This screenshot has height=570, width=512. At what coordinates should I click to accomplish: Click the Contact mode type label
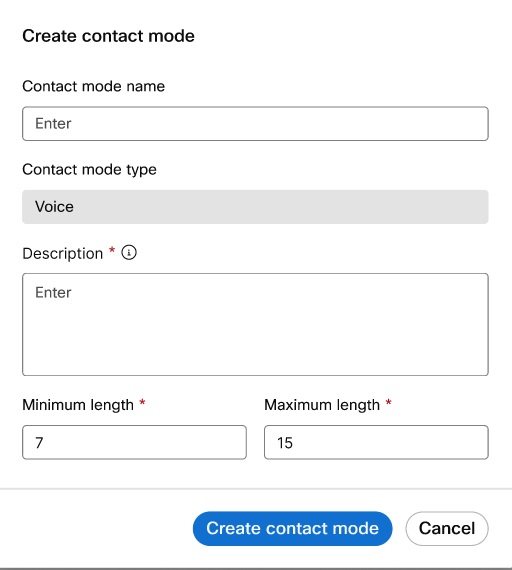89,170
